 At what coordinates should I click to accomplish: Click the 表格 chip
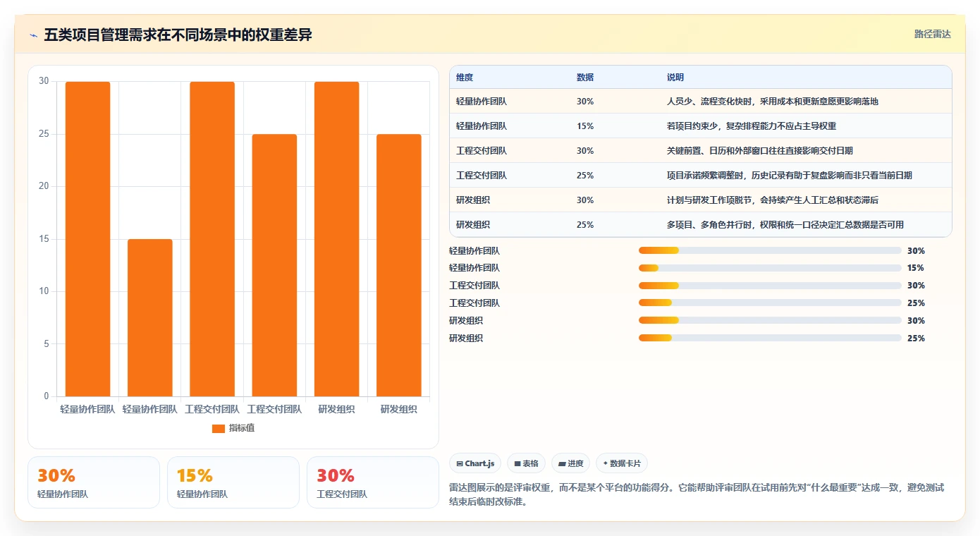tap(526, 463)
